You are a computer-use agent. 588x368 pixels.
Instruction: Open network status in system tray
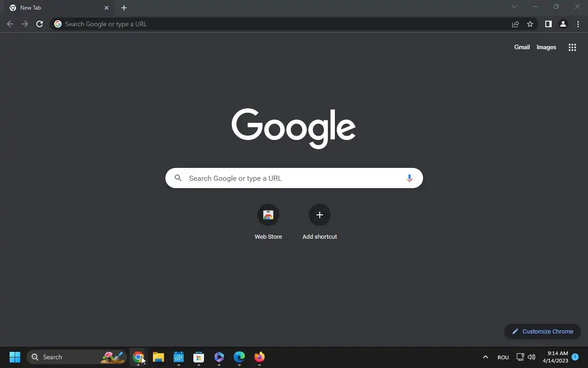pyautogui.click(x=520, y=357)
